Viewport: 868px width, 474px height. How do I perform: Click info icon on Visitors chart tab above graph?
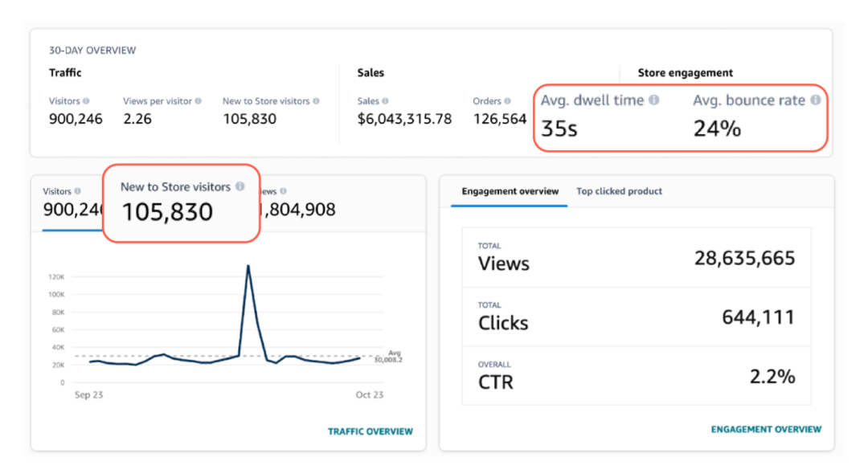click(x=77, y=191)
